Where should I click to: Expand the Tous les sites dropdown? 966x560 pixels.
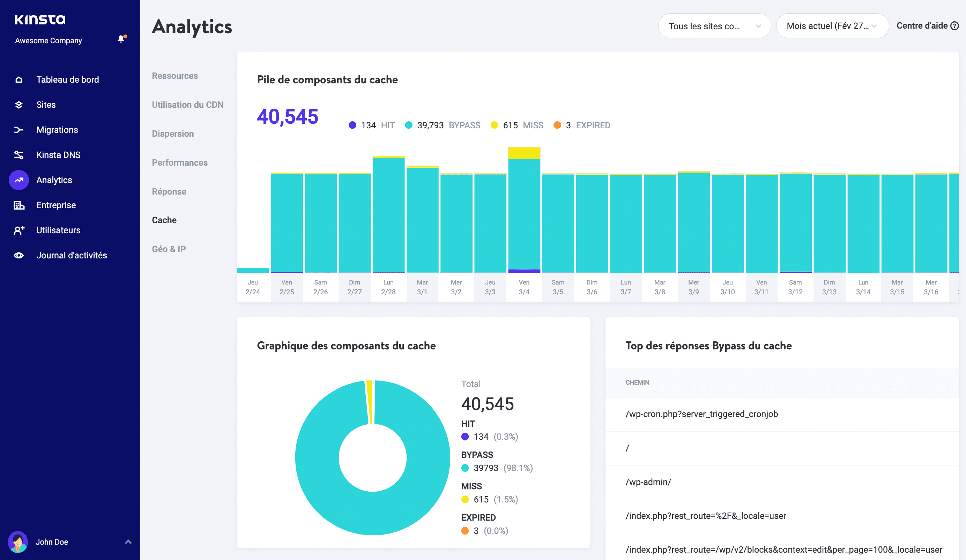[713, 27]
